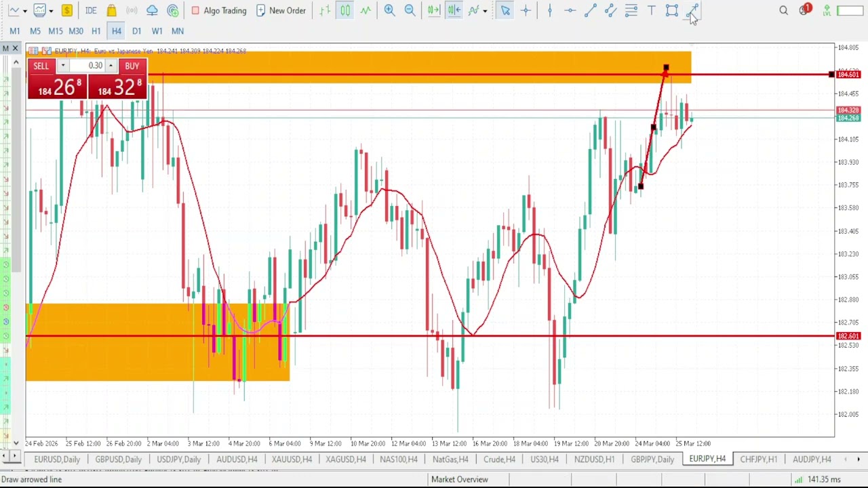
Task: Toggle chart auto-scroll to latest bar
Action: pos(434,10)
